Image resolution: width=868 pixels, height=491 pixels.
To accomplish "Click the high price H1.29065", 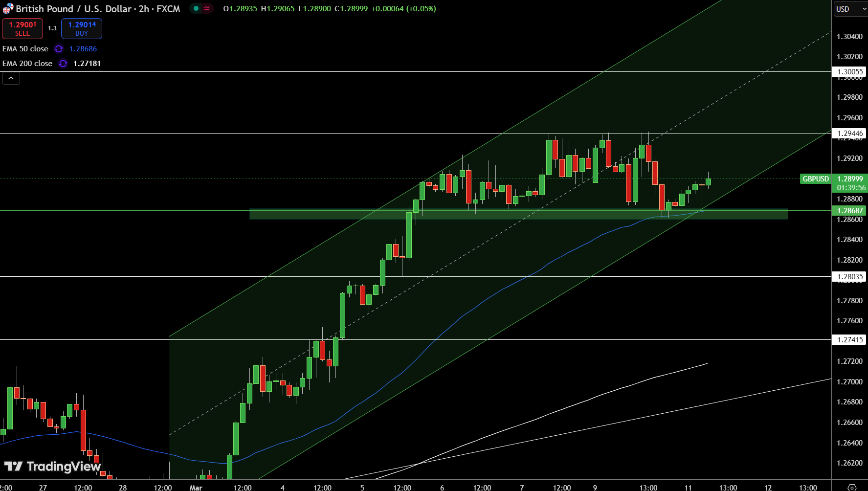I will 278,9.
